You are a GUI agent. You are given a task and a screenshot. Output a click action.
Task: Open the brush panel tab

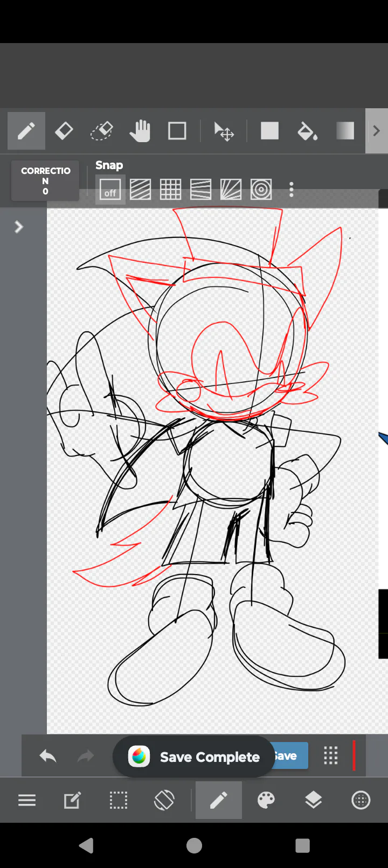pos(218,801)
